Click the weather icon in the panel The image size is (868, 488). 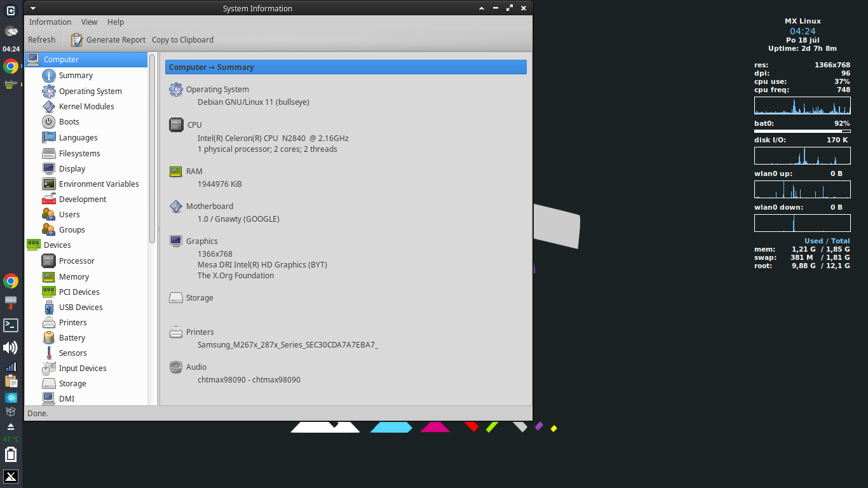[11, 31]
